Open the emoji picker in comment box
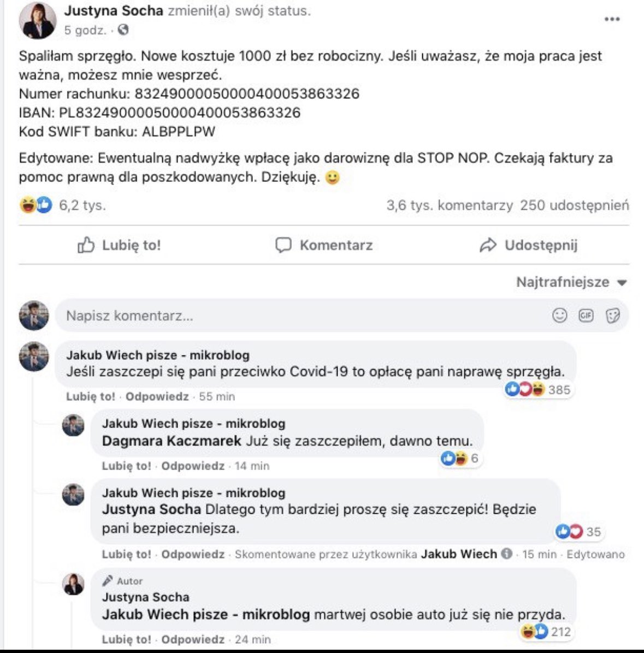This screenshot has width=644, height=653. 560,315
